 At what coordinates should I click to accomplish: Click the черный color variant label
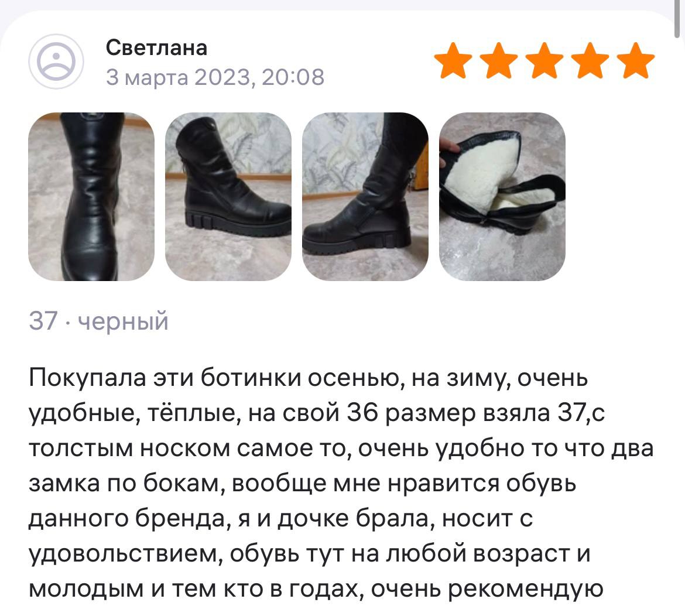[x=123, y=322]
